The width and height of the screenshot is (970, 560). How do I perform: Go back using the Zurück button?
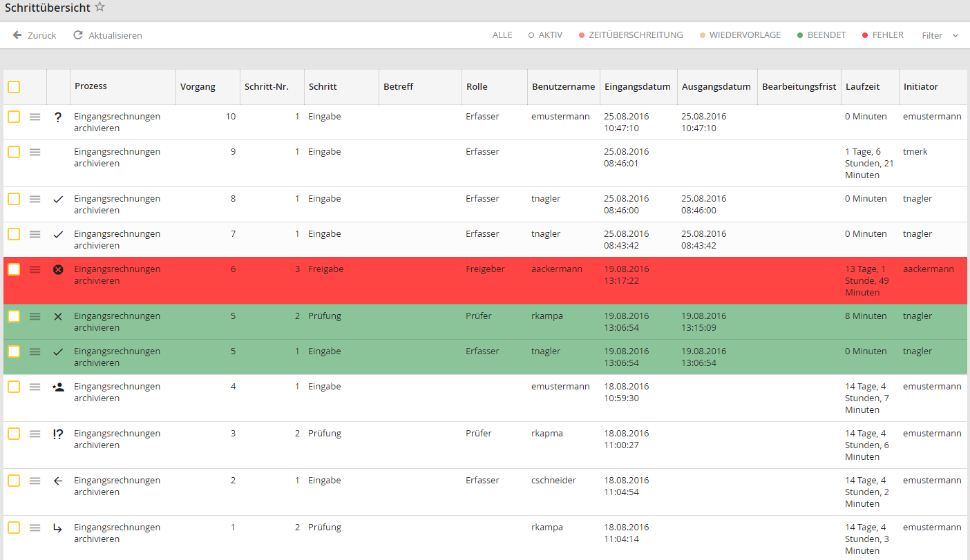[35, 35]
